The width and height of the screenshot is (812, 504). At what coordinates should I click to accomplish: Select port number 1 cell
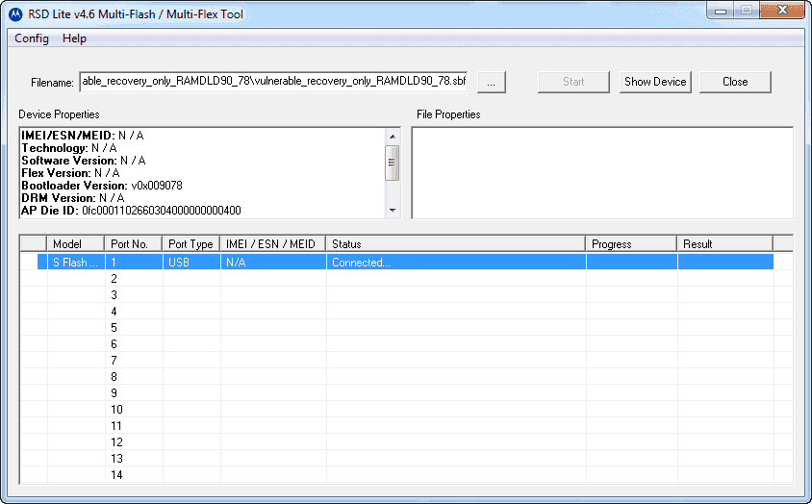coord(134,263)
